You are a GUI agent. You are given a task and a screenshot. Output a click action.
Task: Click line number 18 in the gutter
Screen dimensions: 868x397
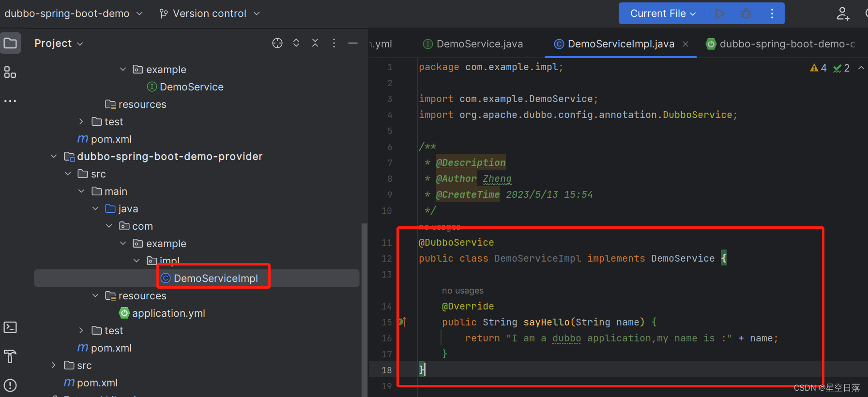pyautogui.click(x=387, y=370)
